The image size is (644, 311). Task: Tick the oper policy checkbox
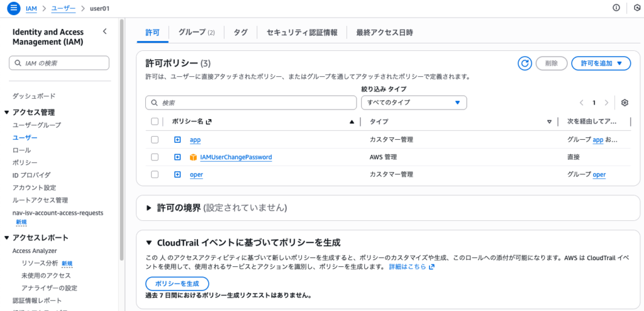pos(155,174)
